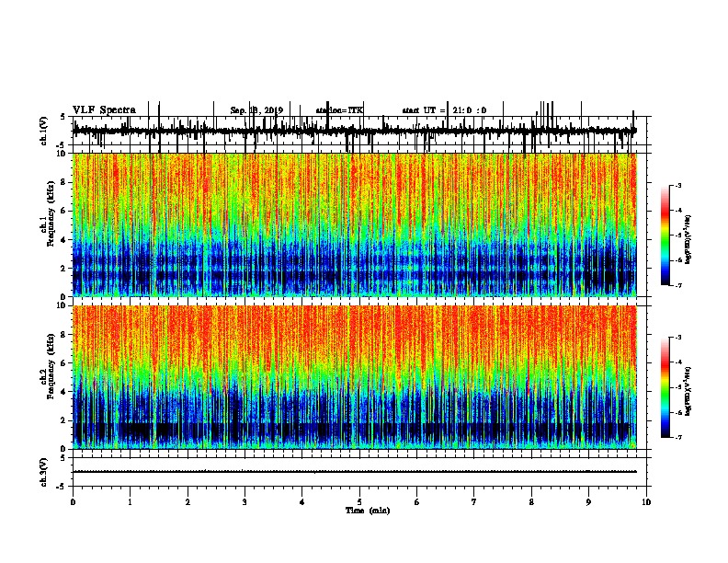Select the 'Sep. 18, 2019' date text
Image resolution: width=728 pixels, height=563 pixels.
pos(256,110)
